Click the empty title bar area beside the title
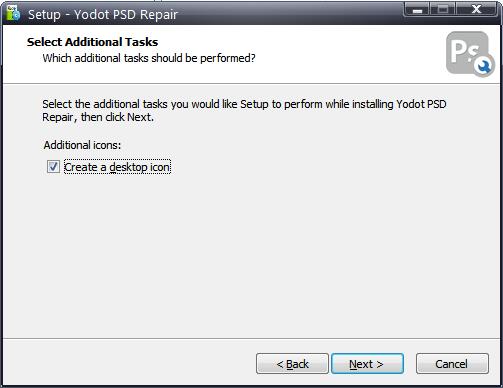The image size is (503, 388). [290, 13]
